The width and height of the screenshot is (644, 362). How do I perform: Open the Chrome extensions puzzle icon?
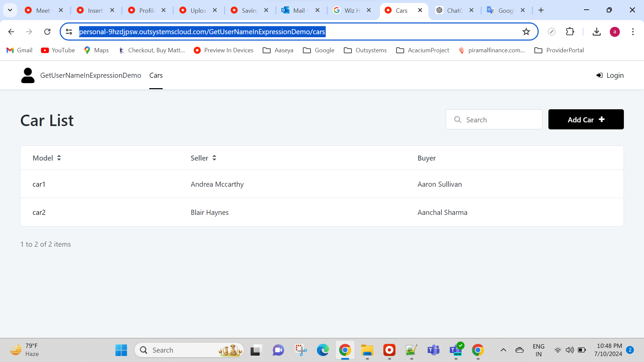tap(570, 32)
